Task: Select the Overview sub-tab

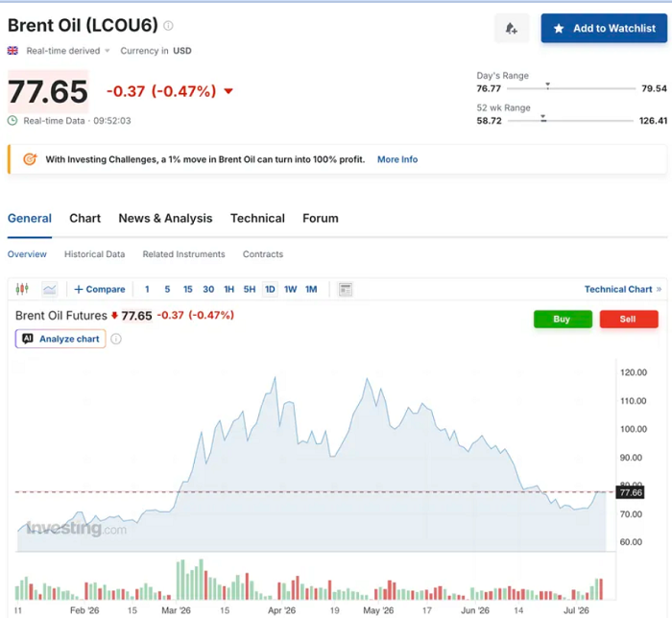Action: [27, 254]
